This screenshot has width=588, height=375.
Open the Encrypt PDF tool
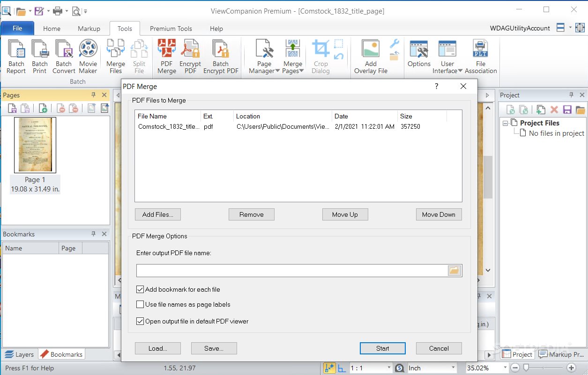tap(190, 57)
